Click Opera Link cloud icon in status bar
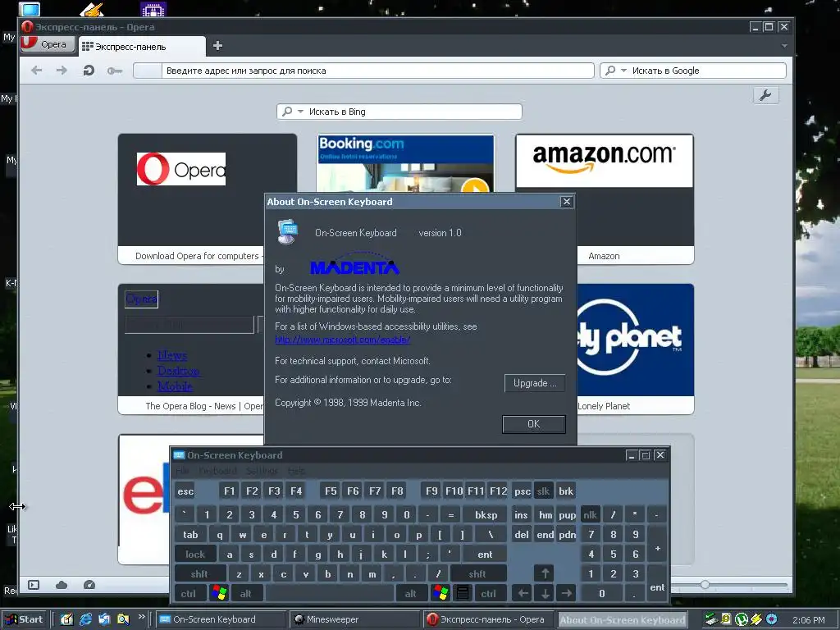 coord(62,584)
